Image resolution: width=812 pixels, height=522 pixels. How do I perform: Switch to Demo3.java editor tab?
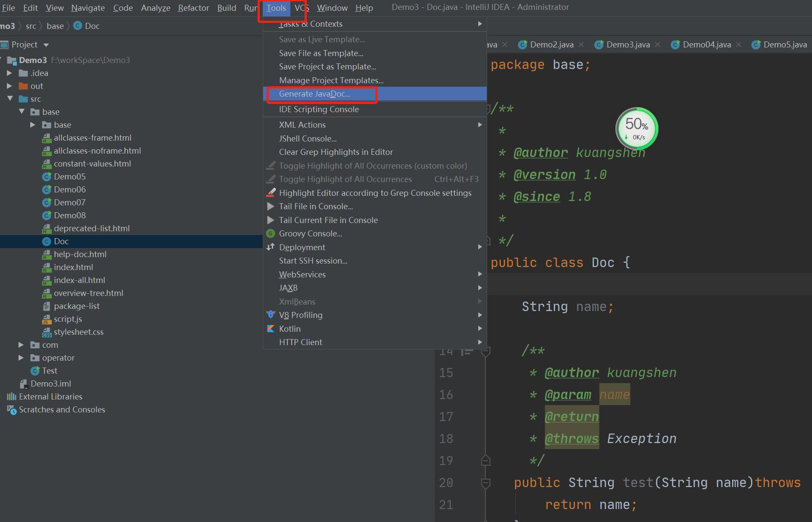[x=628, y=44]
